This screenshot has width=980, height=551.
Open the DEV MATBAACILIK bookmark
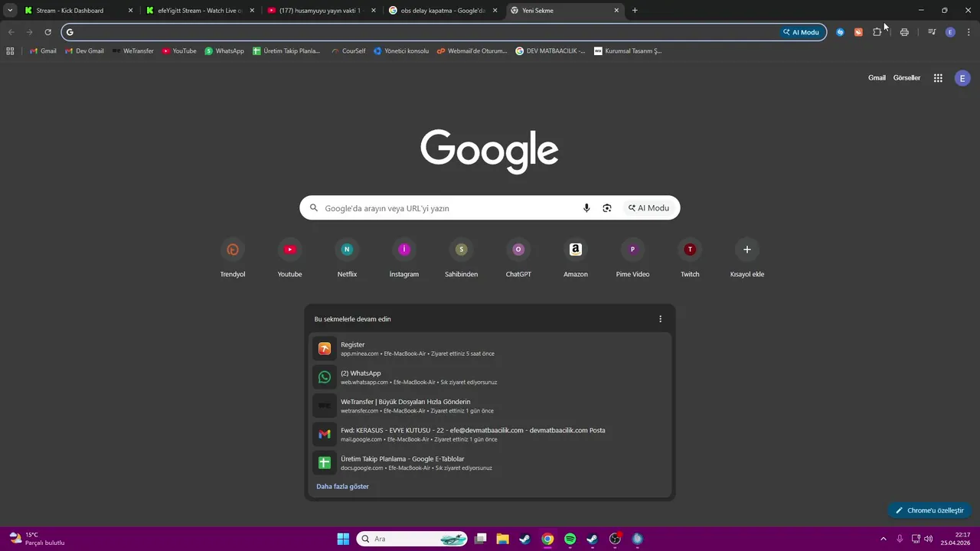(550, 51)
